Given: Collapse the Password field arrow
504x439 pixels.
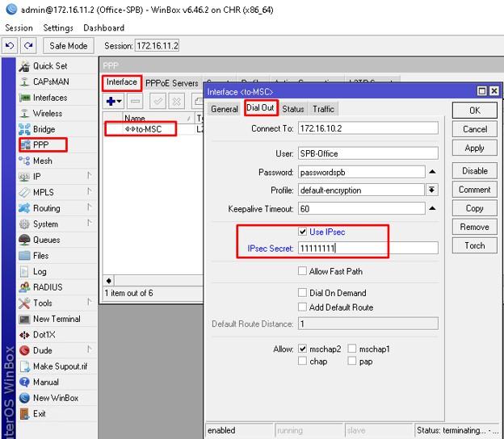Looking at the screenshot, I should click(432, 172).
